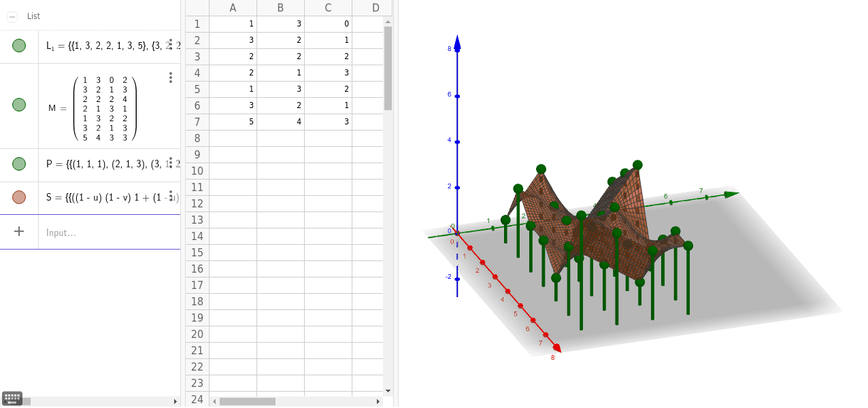Collapse the List group in Algebra view
This screenshot has width=868, height=408.
[12, 16]
